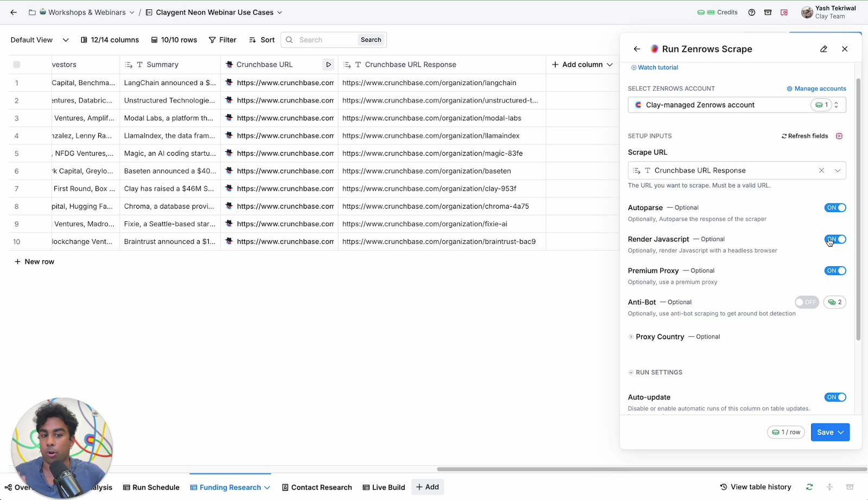Click the edit pencil icon in the panel header
Screen dimensions: 868x500
tap(824, 49)
